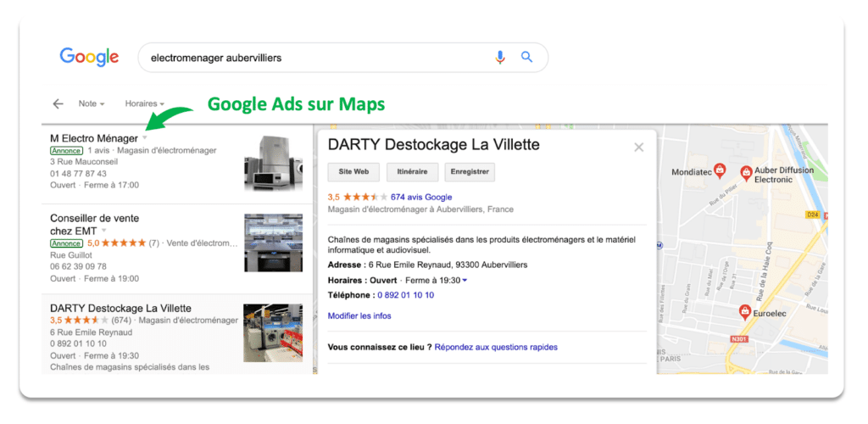Expand opening hours arrow after Ferme à 19:30
Screen dimensions: 868x424
point(465,281)
